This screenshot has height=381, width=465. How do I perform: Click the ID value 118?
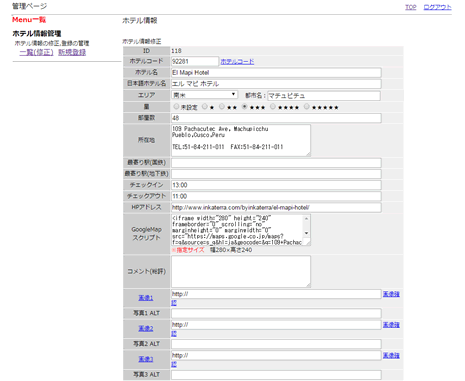click(176, 51)
